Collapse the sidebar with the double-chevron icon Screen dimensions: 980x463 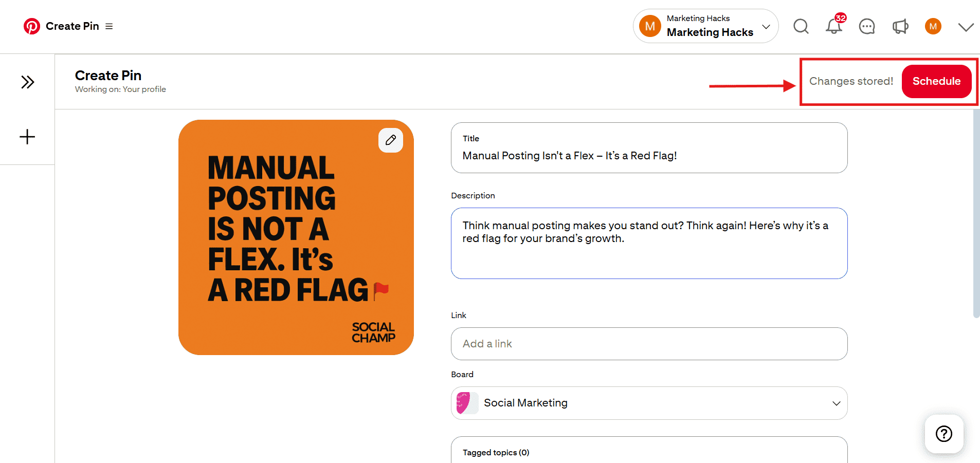click(27, 81)
